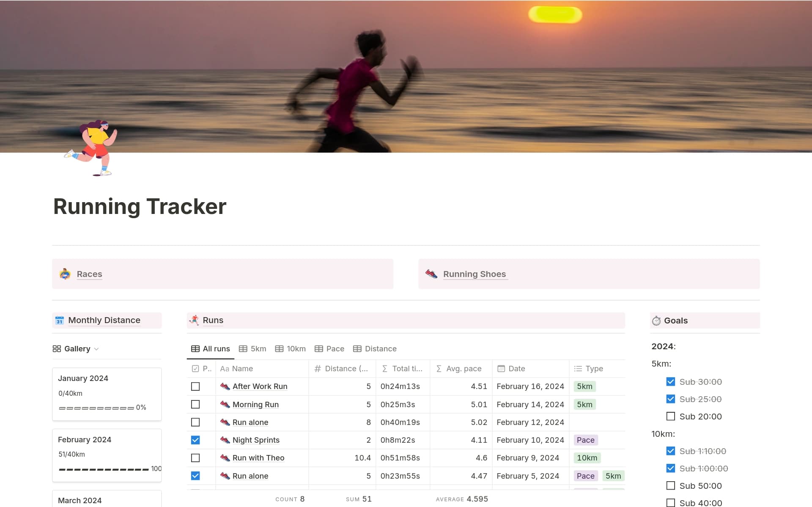Open the Run with Theo entry
The image size is (812, 507).
[x=258, y=458]
